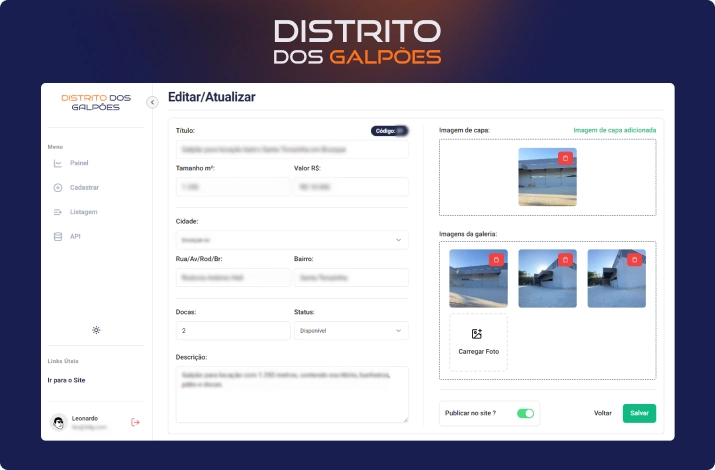
Task: Click the Distrito dos Galpões sidebar logo
Action: pyautogui.click(x=96, y=103)
